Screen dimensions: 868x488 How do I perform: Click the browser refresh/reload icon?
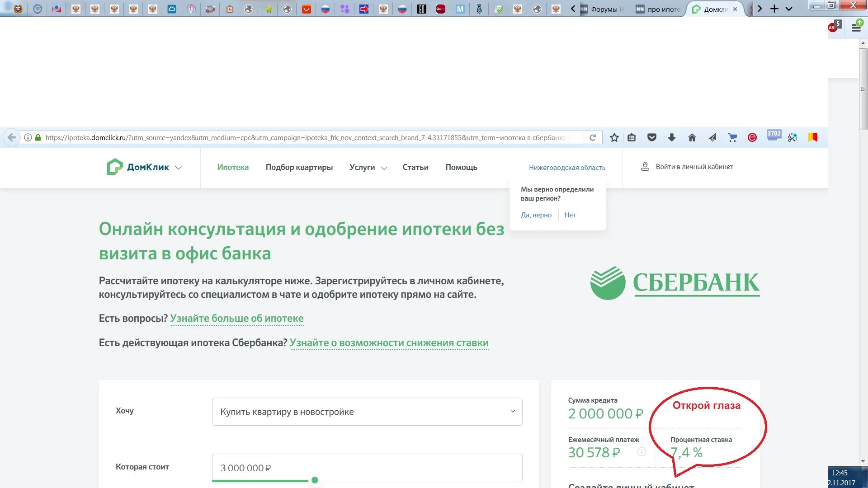coord(593,138)
